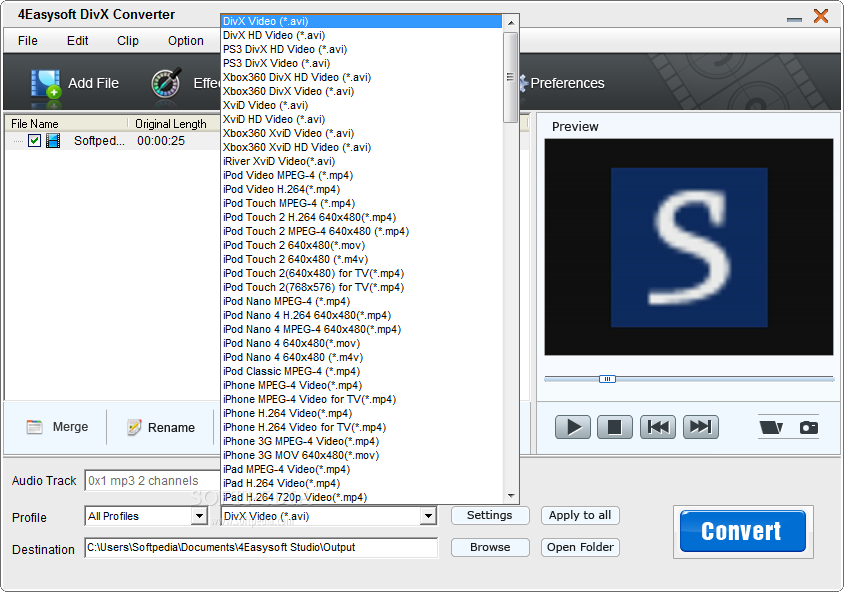Image resolution: width=844 pixels, height=592 pixels.
Task: Open the snapshot folder icon
Action: 771,427
